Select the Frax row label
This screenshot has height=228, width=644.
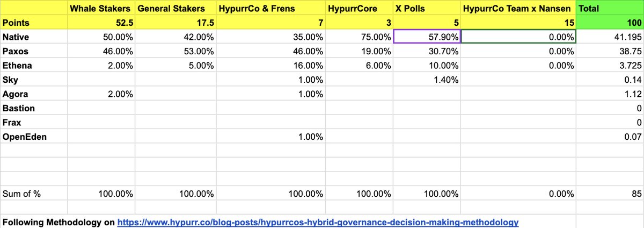click(x=34, y=123)
